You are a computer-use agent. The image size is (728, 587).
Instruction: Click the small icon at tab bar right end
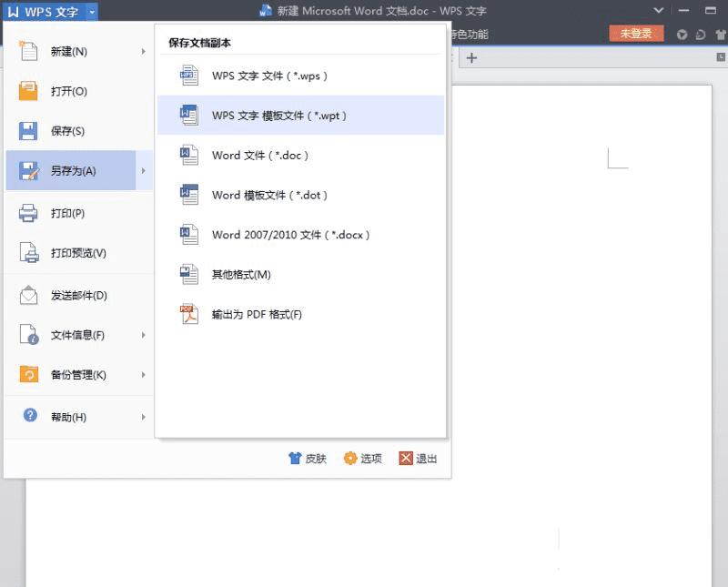tap(721, 57)
